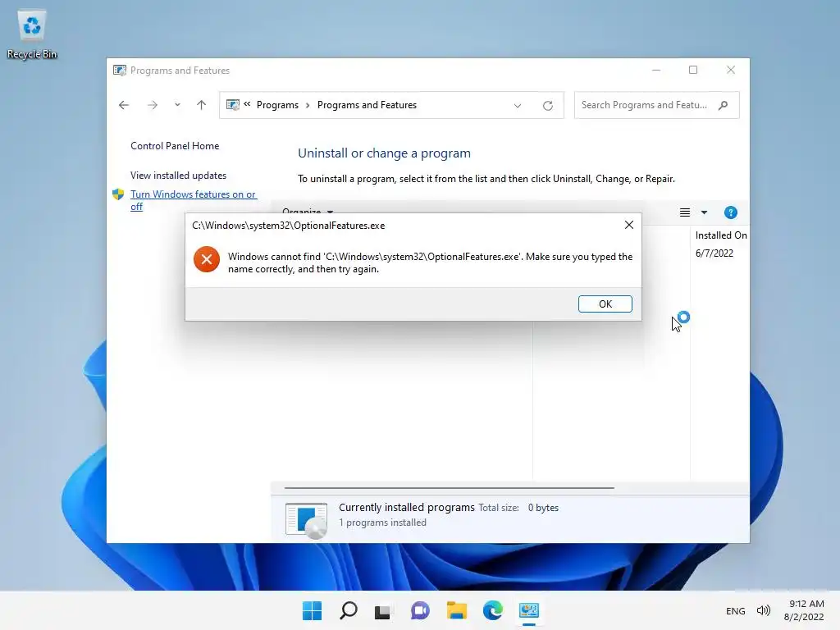
Task: Change view with the list view icon
Action: (685, 212)
